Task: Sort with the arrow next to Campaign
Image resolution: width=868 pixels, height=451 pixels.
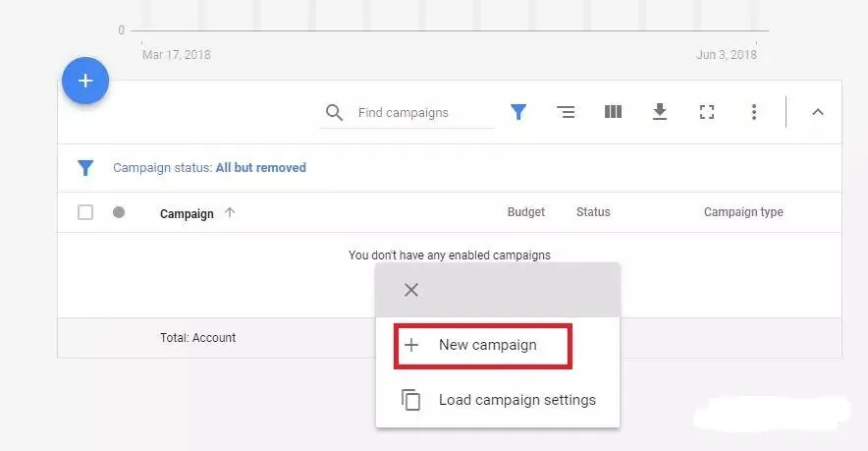Action: 230,212
